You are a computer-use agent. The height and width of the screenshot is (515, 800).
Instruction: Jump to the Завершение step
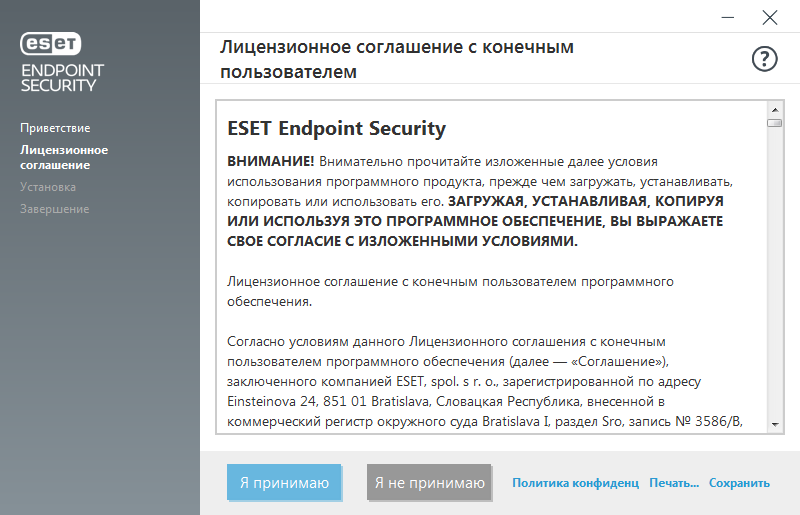tap(55, 209)
